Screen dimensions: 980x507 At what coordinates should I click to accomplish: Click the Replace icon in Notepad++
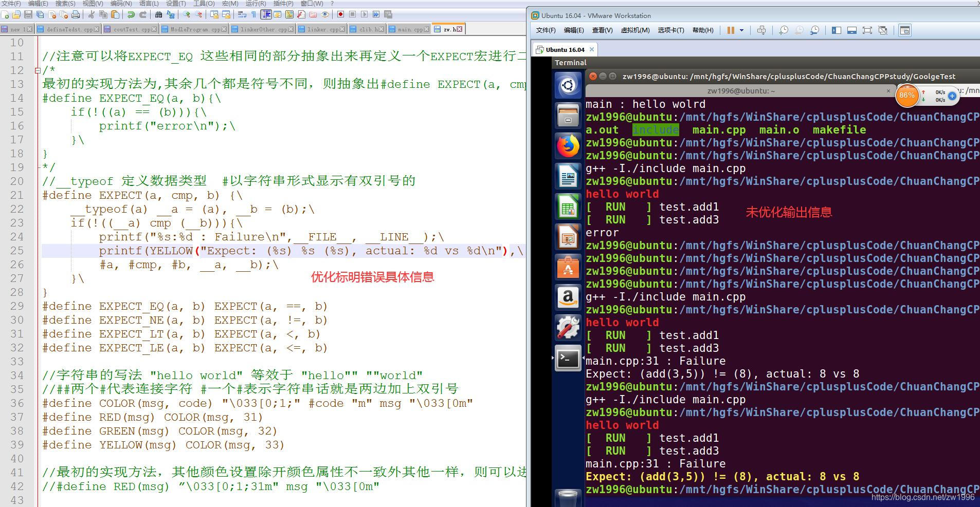coord(171,14)
